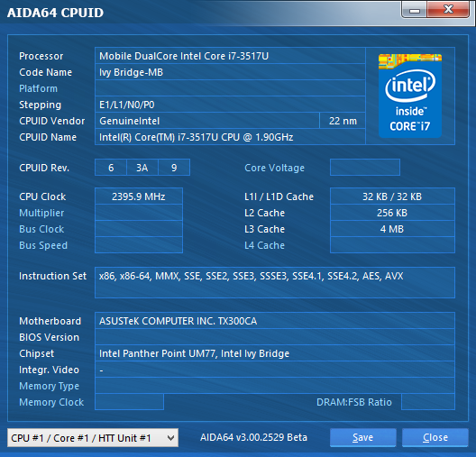The image size is (476, 457).
Task: Click the CPUID Name 1.90GHz string
Action: (230, 137)
